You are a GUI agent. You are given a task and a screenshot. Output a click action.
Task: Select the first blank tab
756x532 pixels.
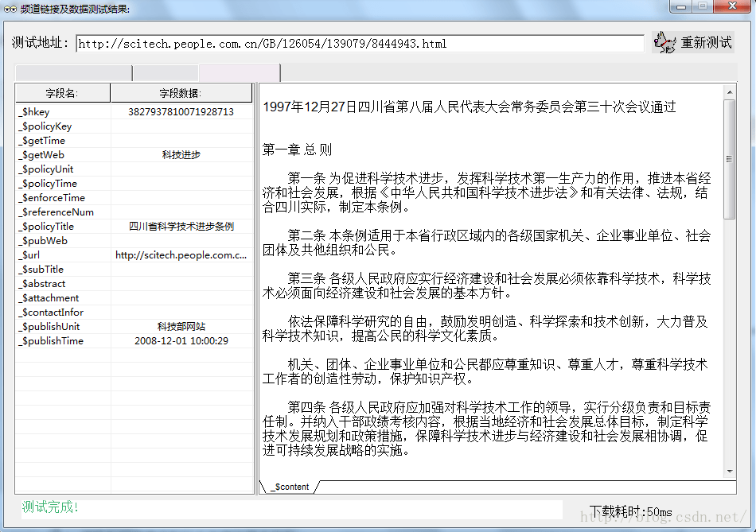click(73, 73)
